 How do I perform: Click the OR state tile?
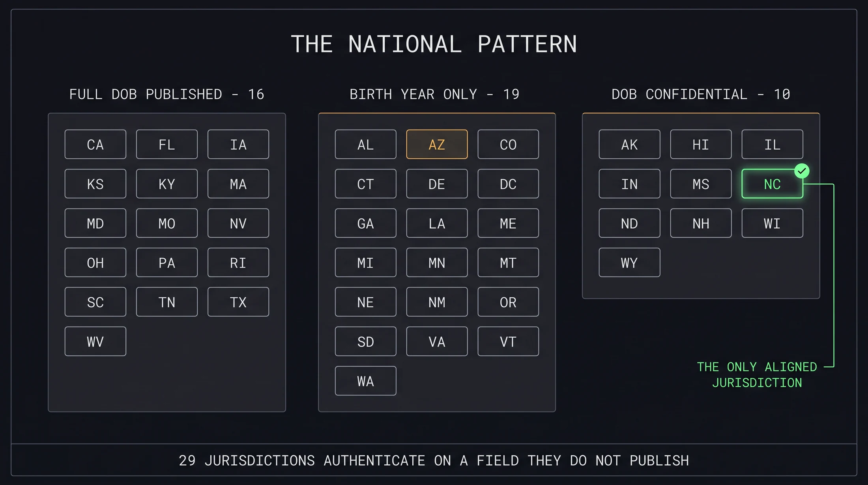[x=508, y=302]
